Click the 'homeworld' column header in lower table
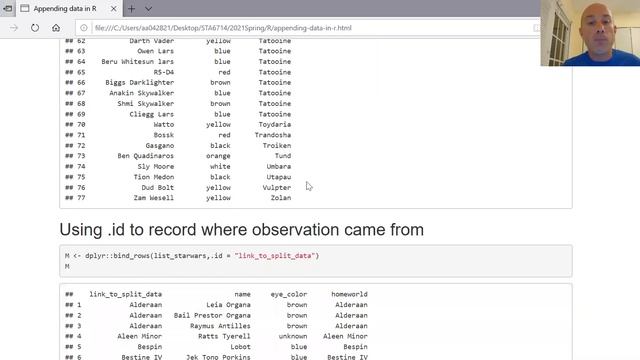Screen dimensions: 640x360 click(349, 294)
